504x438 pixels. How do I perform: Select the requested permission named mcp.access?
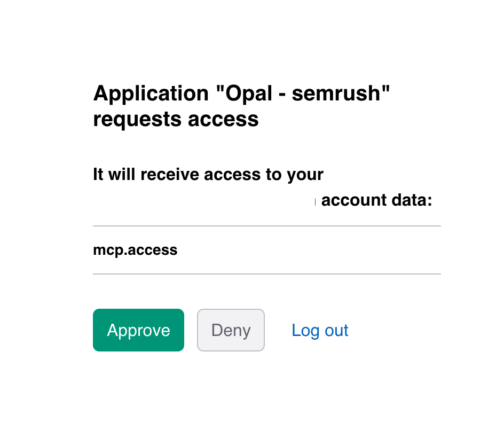[135, 250]
